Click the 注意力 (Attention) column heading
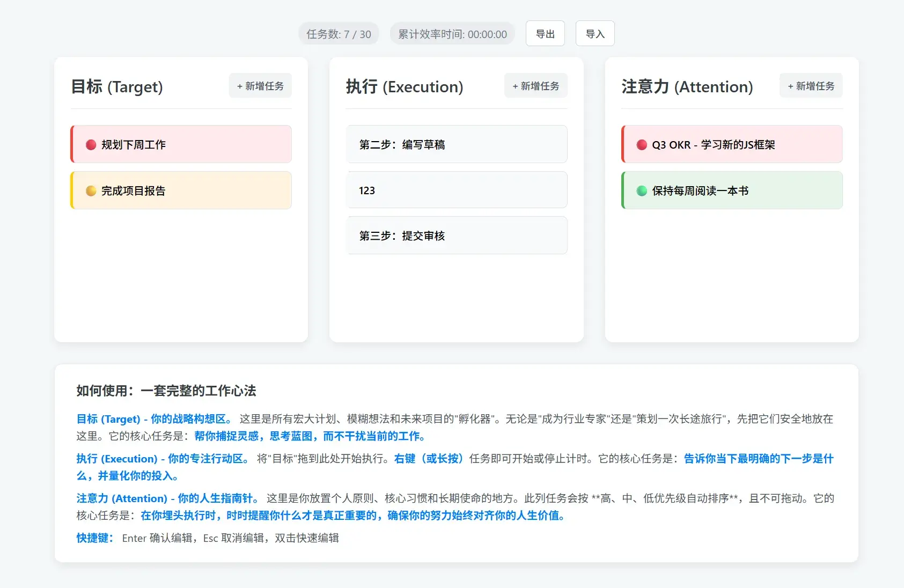The image size is (904, 588). [687, 86]
